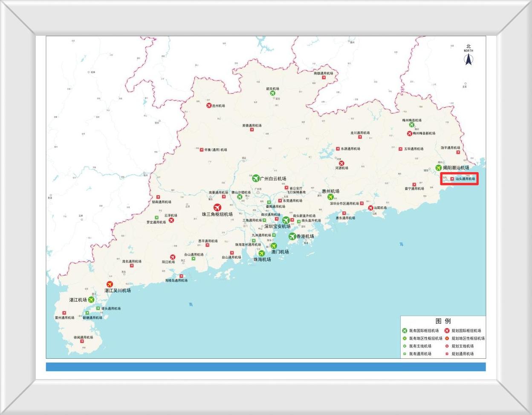Select the 湛江机场 green airport icon
532x415 pixels.
click(x=91, y=300)
